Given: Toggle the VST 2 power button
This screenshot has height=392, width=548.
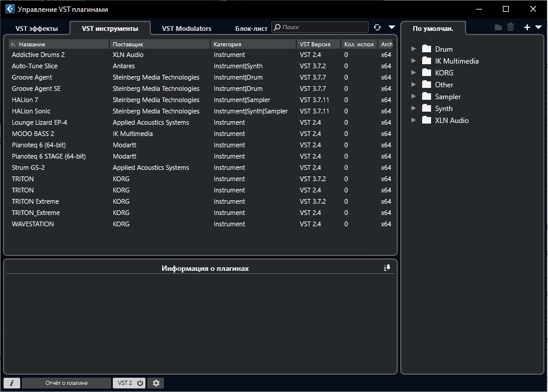Looking at the screenshot, I should 140,383.
